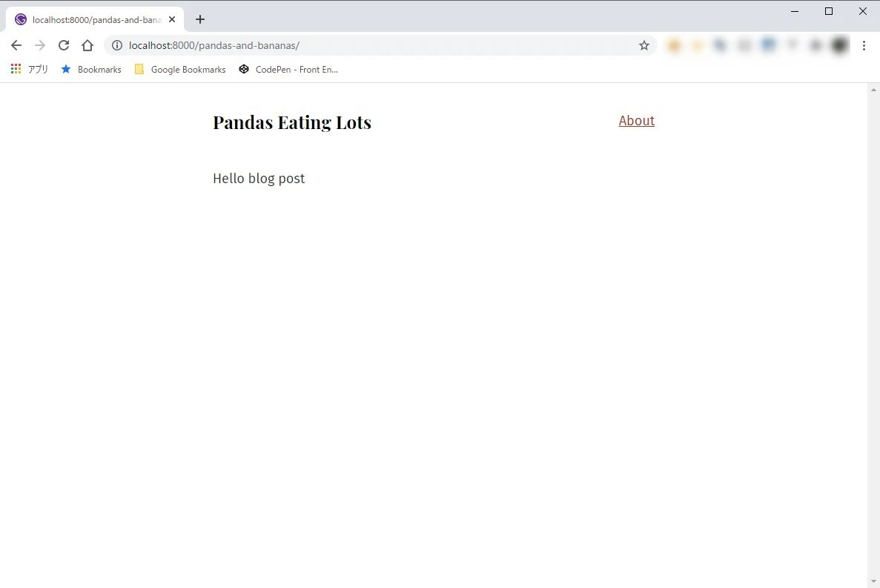Click the blurred profile avatar icon

(x=839, y=45)
